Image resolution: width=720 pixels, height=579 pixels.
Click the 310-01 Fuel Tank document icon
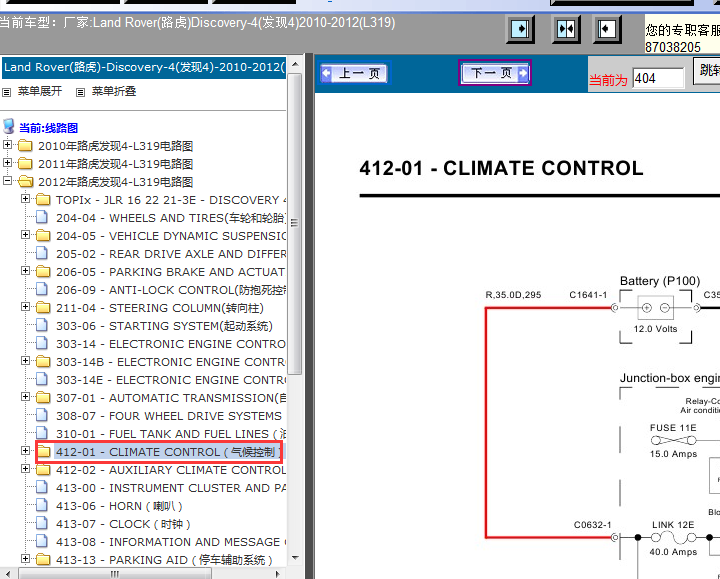click(42, 433)
